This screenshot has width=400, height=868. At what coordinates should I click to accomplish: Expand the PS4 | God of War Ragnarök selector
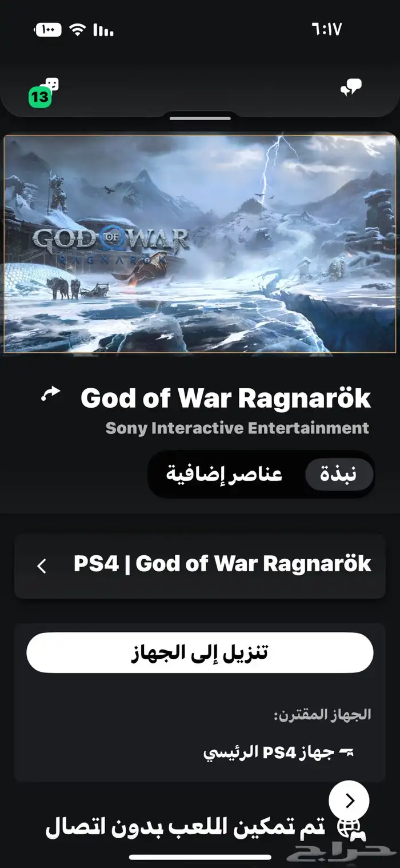pyautogui.click(x=200, y=566)
